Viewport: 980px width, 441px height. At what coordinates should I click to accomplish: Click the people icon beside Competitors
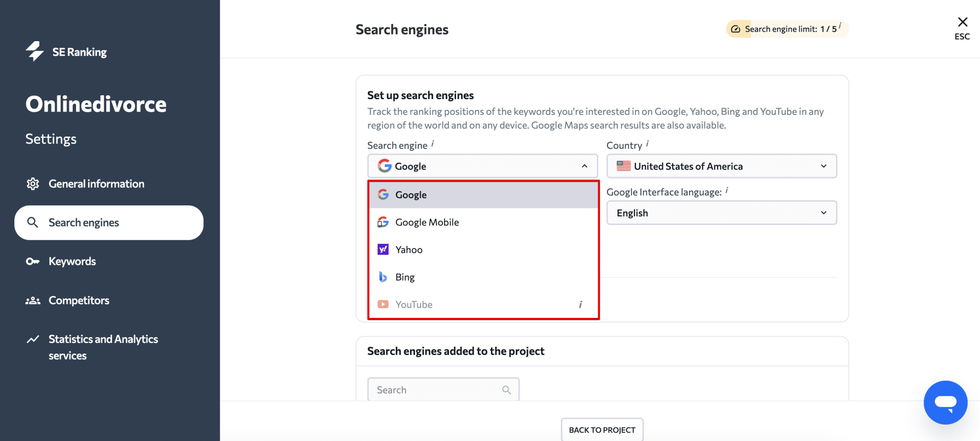pos(33,300)
